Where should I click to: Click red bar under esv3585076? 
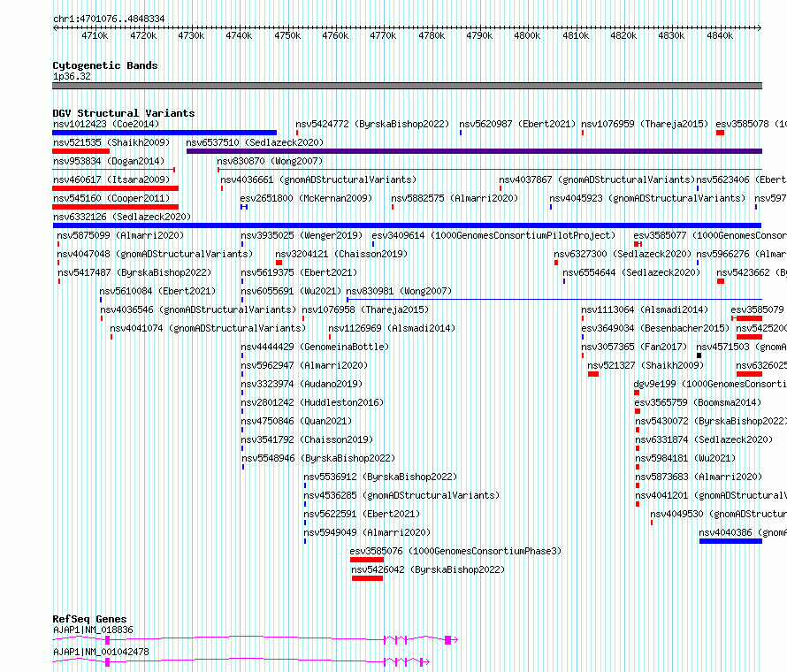click(x=367, y=560)
